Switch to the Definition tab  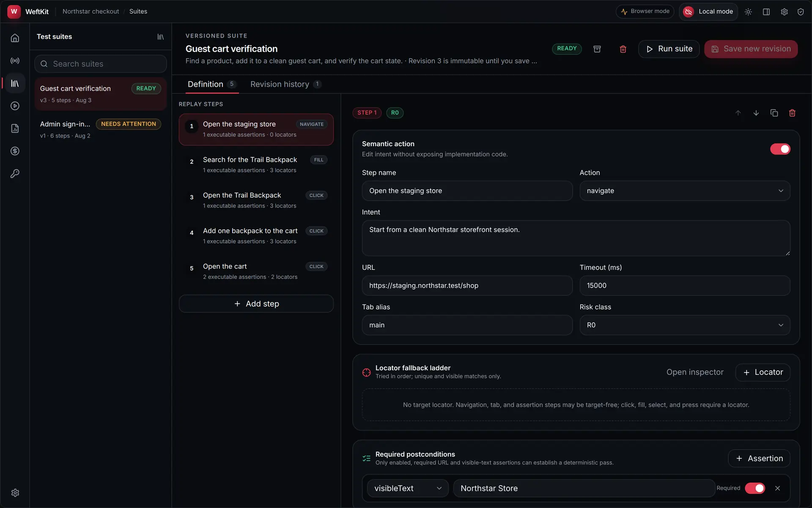click(212, 84)
